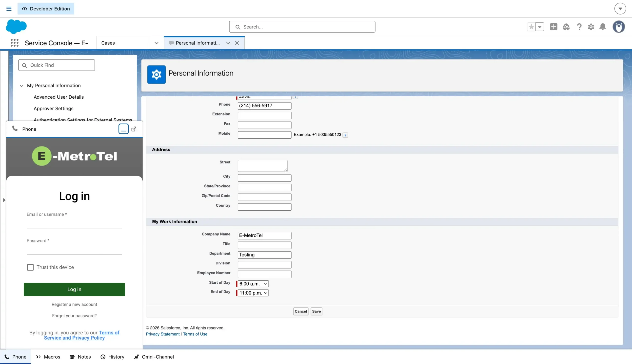Pop out the Phone panel
This screenshot has width=632, height=364.
pyautogui.click(x=134, y=129)
